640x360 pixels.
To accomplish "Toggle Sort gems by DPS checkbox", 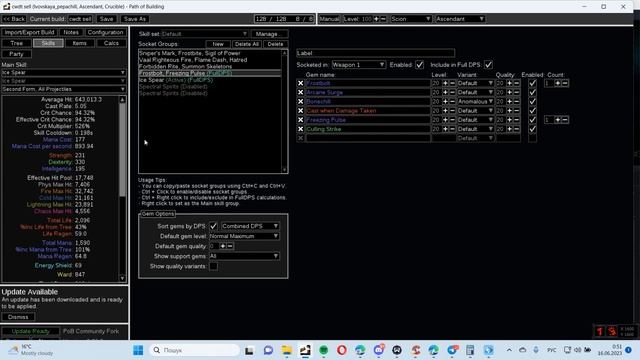I will pyautogui.click(x=213, y=226).
